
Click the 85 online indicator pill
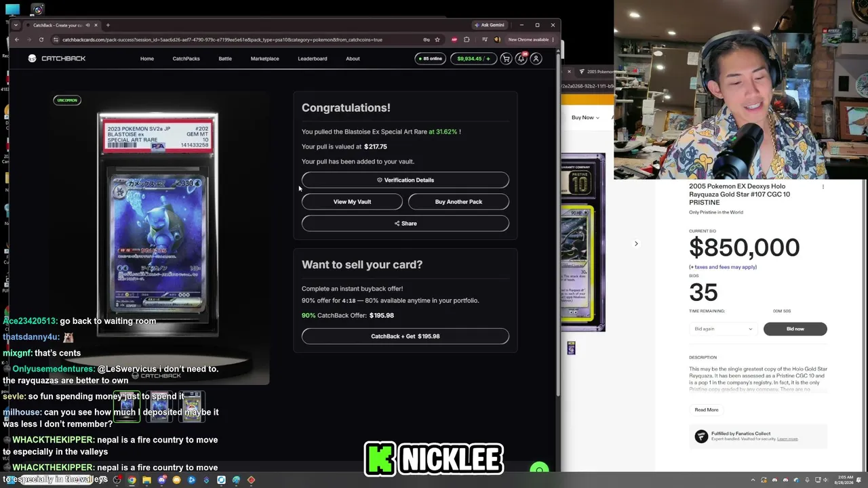430,59
